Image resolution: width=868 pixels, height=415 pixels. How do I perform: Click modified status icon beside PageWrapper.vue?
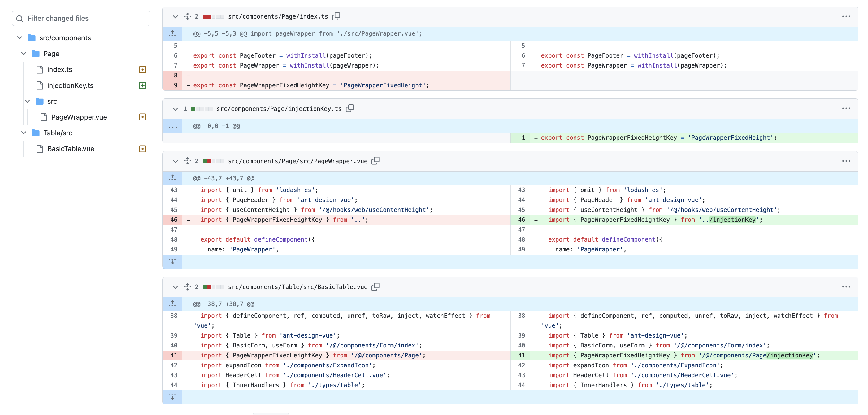[142, 117]
